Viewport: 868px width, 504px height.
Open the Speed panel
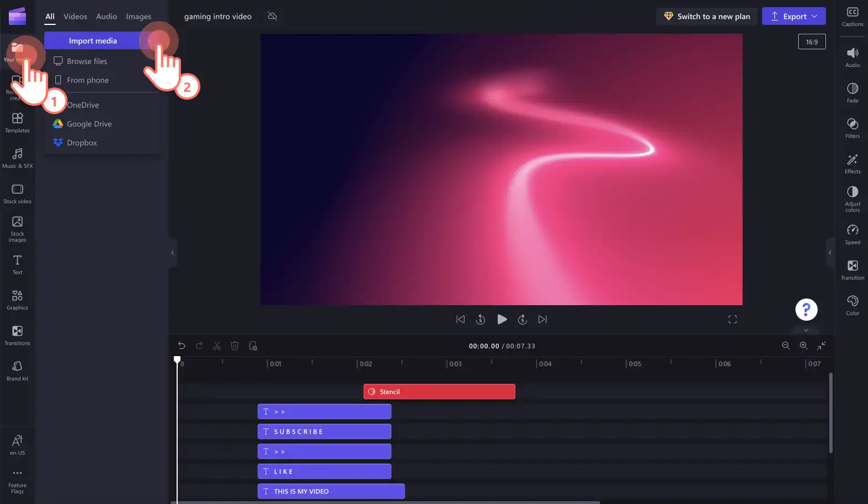point(852,234)
